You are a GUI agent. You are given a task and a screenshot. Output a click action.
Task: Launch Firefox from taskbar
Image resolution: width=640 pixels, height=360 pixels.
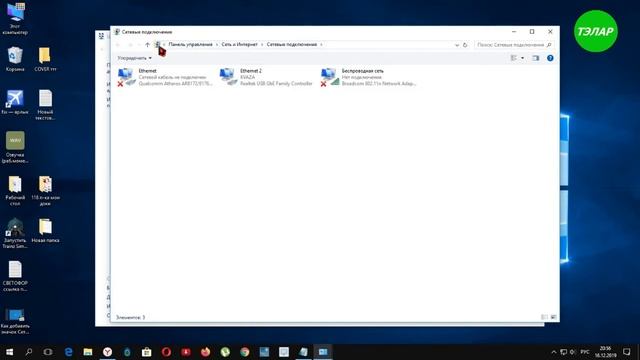(x=205, y=352)
